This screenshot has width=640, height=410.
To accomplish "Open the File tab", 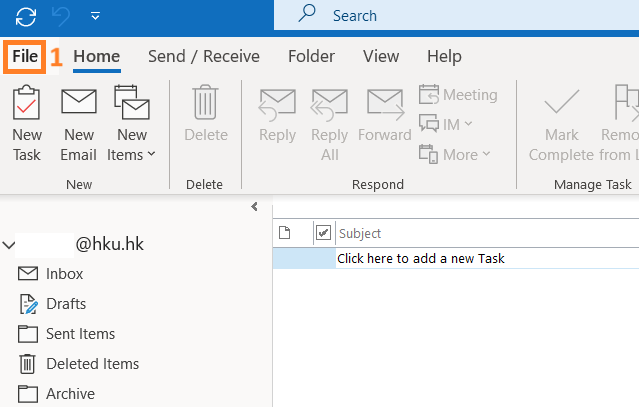I will click(x=25, y=56).
